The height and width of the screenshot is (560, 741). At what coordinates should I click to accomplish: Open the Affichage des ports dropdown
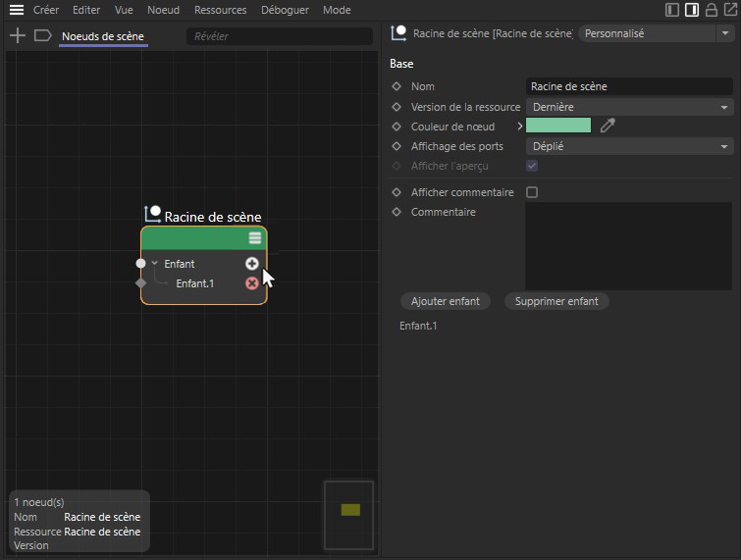629,146
